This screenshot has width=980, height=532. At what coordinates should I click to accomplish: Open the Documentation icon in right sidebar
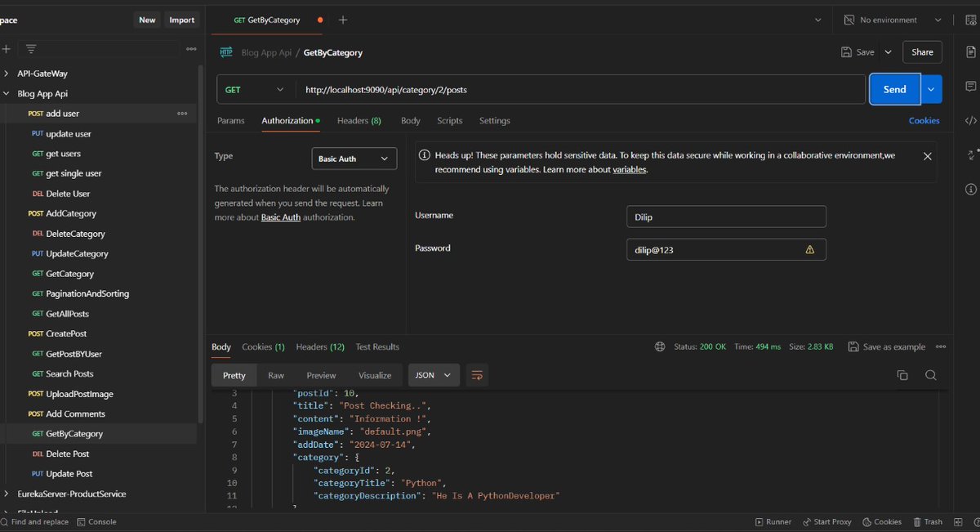970,52
